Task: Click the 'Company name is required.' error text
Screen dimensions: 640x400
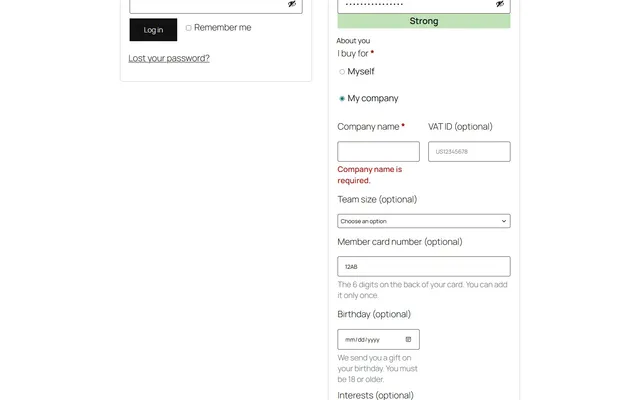Action: coord(370,175)
